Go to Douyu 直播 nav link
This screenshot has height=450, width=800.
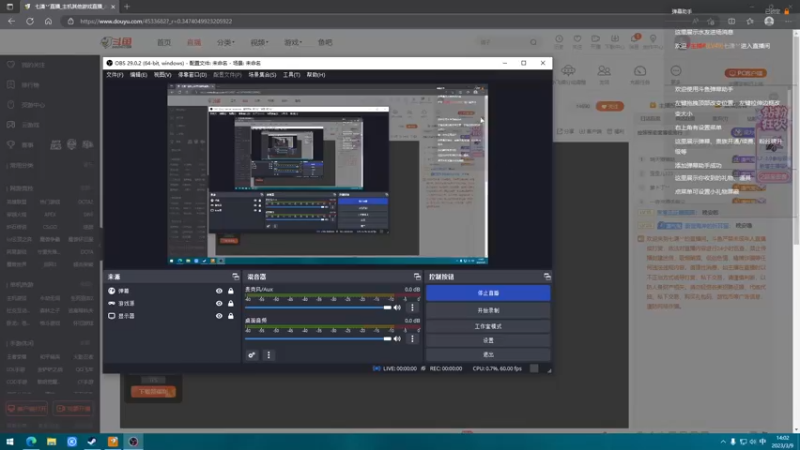[x=194, y=42]
